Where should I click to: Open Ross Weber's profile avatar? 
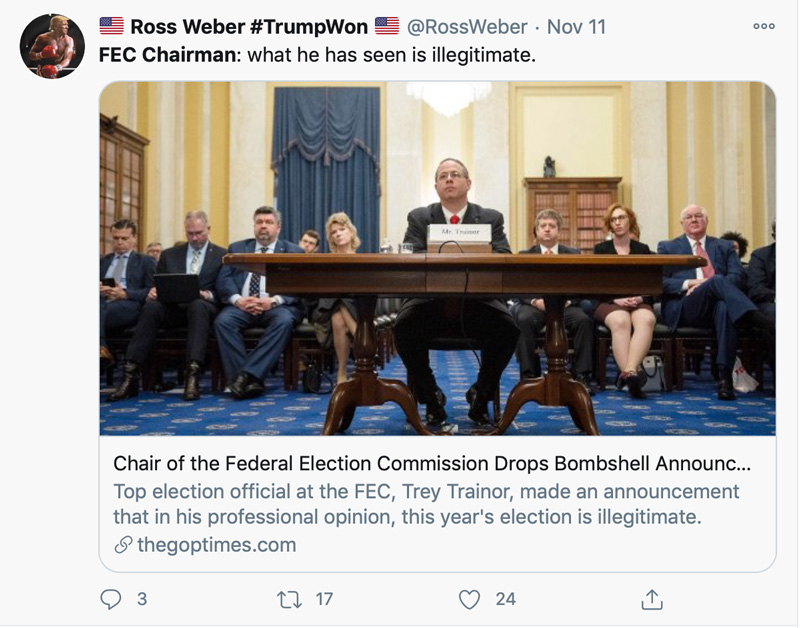click(52, 47)
